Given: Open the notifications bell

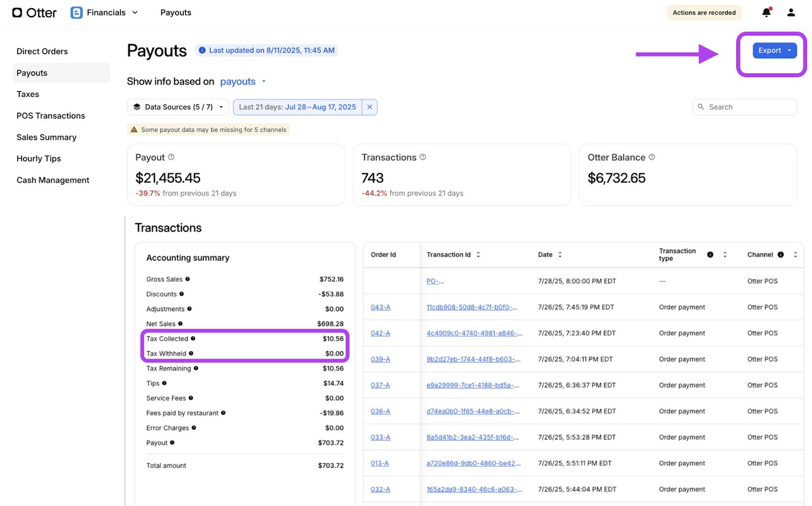Looking at the screenshot, I should pyautogui.click(x=766, y=13).
